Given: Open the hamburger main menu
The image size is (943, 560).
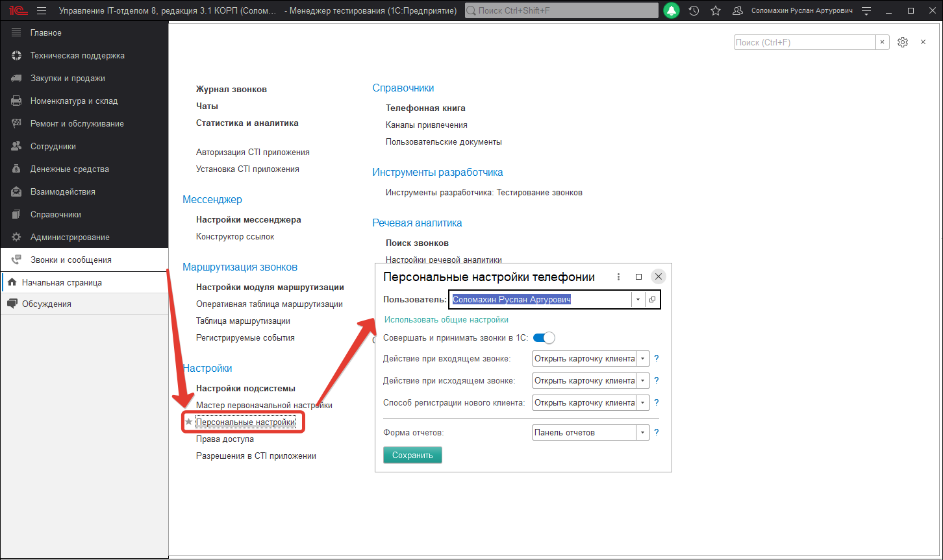Looking at the screenshot, I should pyautogui.click(x=42, y=11).
